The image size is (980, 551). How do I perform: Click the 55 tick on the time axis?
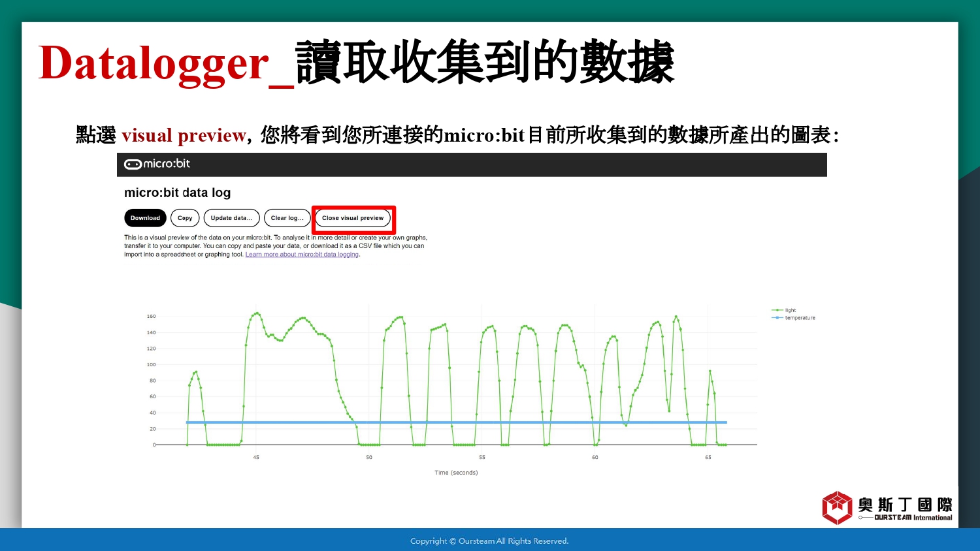pos(482,457)
